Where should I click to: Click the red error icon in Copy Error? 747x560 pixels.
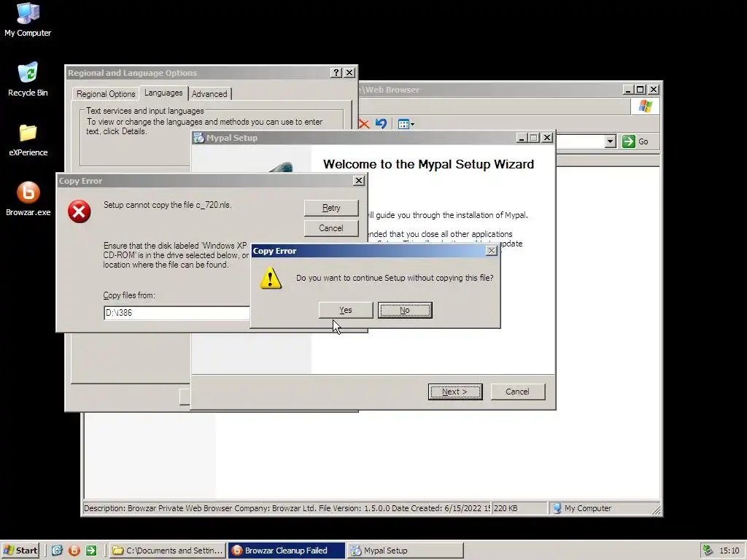(x=79, y=211)
